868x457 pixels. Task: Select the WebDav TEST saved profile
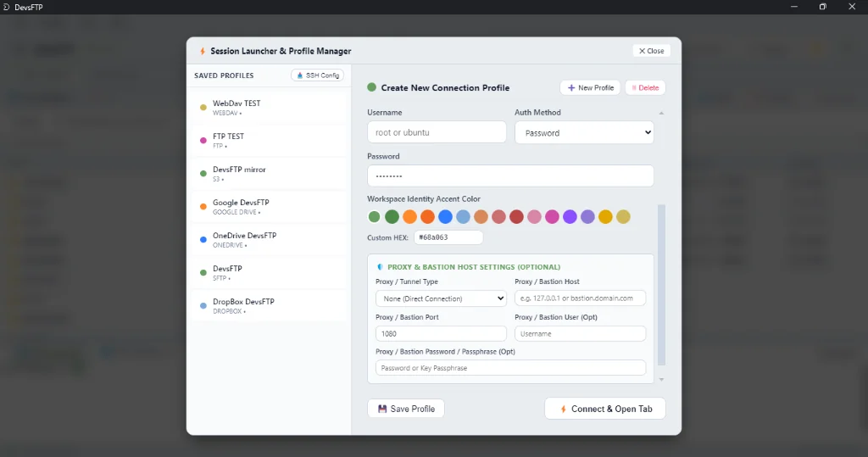pos(269,108)
